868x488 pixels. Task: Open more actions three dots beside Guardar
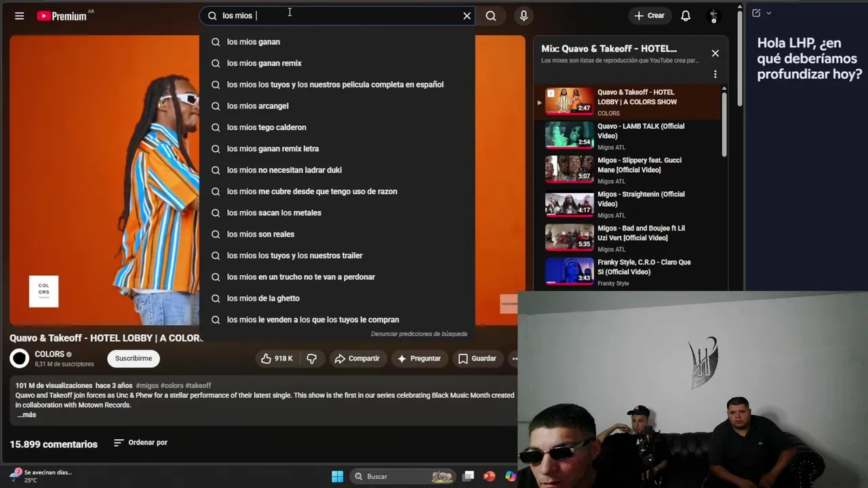[x=514, y=359]
